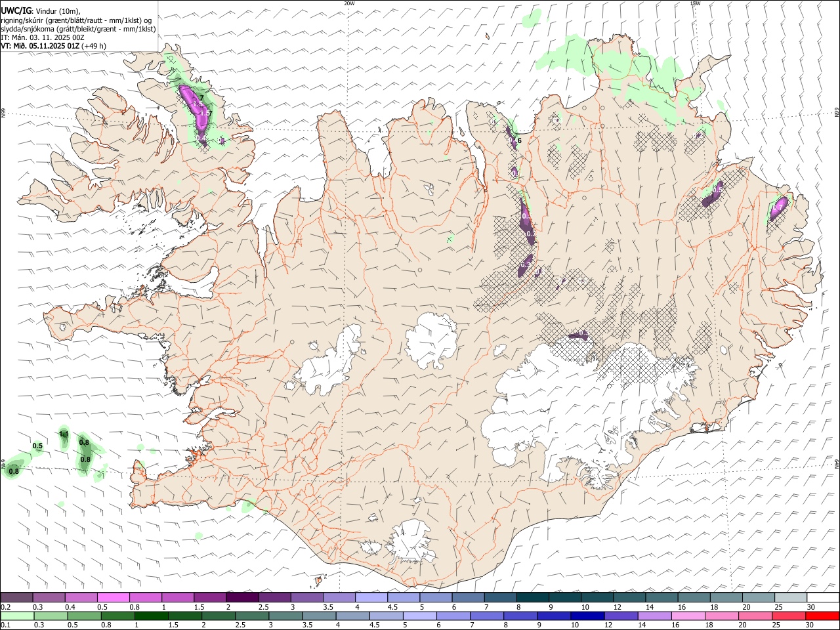
Task: Click the '30' label under the lower scale
Action: 810,625
